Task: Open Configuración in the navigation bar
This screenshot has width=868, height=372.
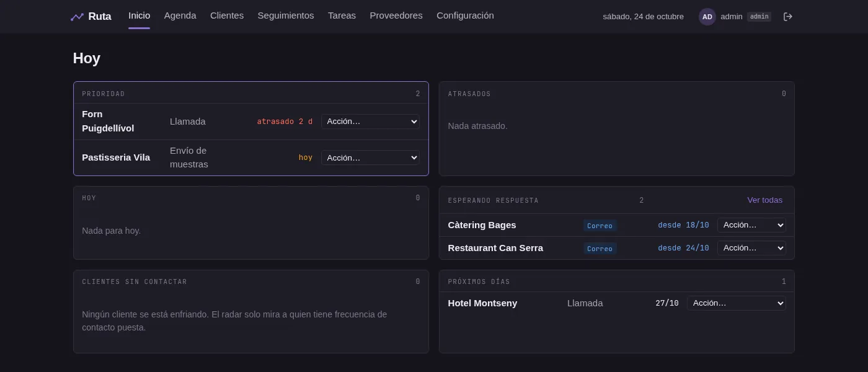Action: click(x=465, y=15)
